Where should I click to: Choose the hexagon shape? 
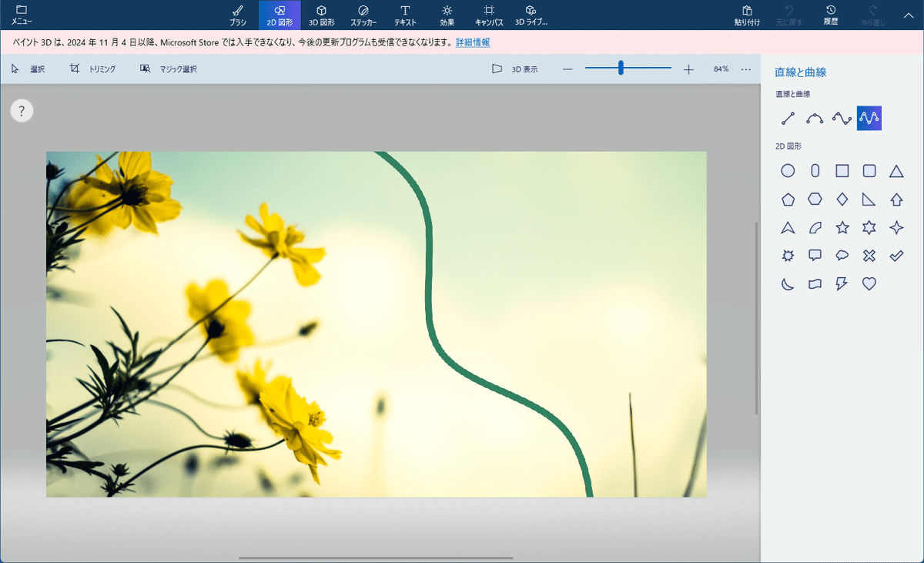(815, 199)
